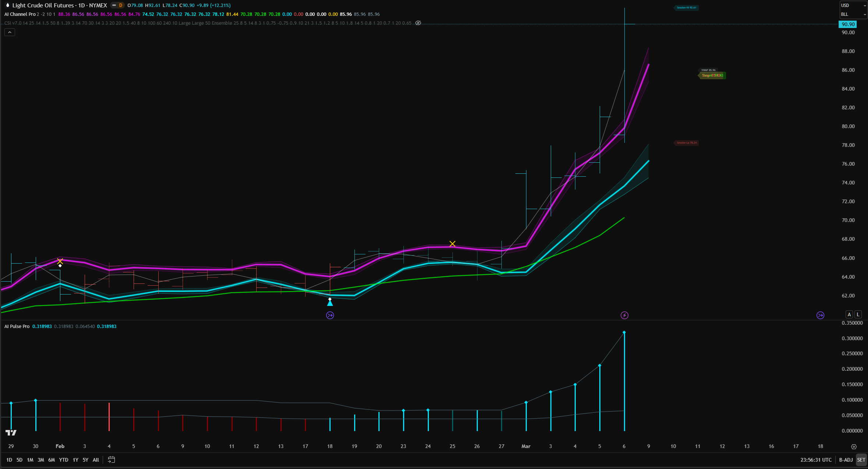Click the TradingView logo watermark
Viewport: 868px width, 469px height.
(x=11, y=432)
